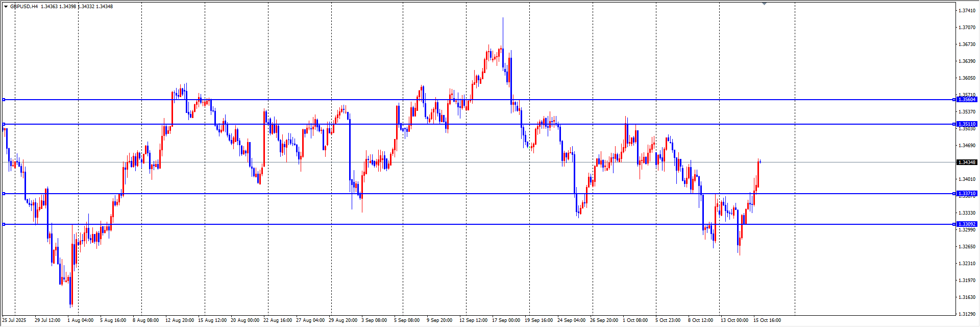This screenshot has height=327, width=980.
Task: Select right handle of the 1.35110 line
Action: click(954, 124)
